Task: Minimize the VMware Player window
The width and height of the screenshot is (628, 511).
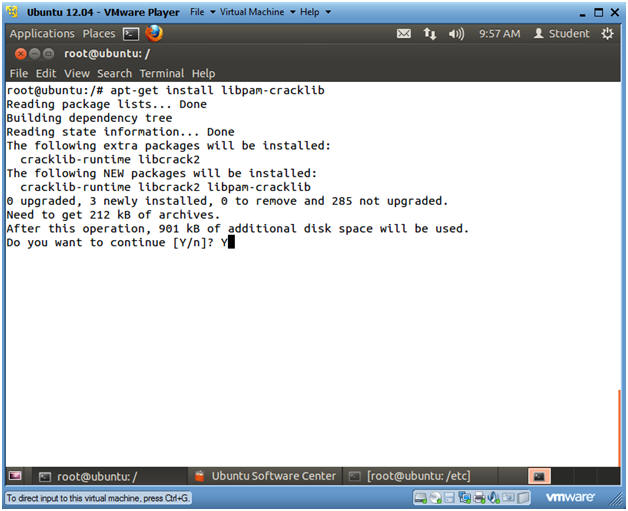Action: pos(583,14)
